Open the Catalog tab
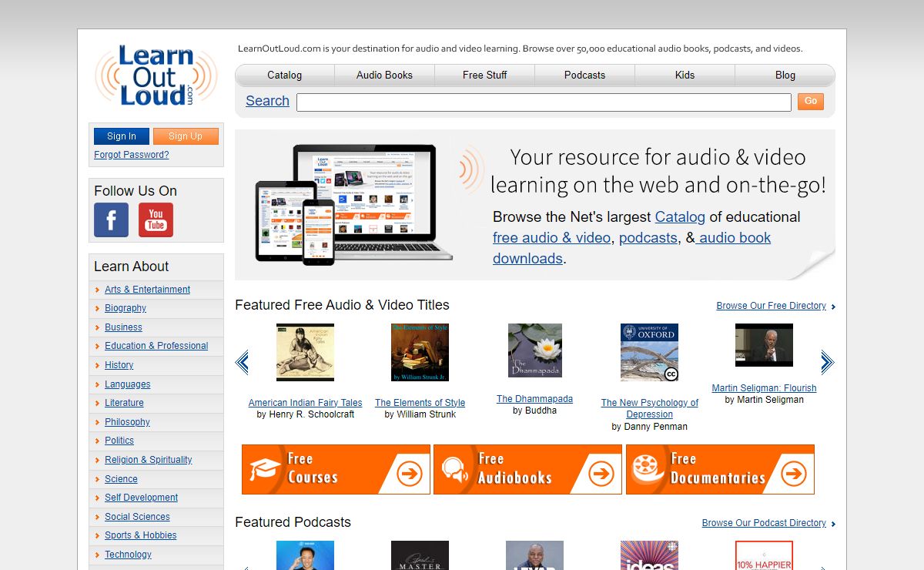 click(285, 75)
